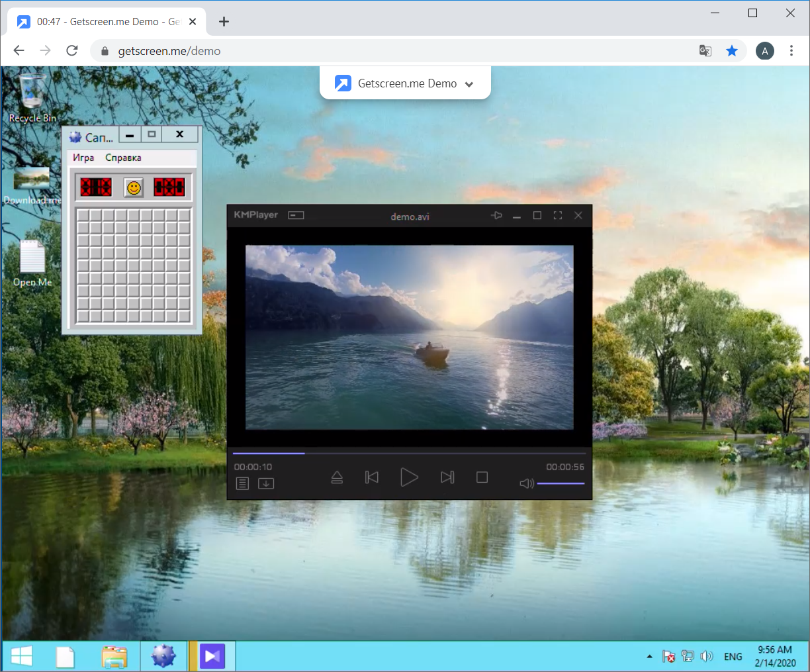The width and height of the screenshot is (810, 672).
Task: Stop playback in KMPlayer
Action: click(x=482, y=477)
